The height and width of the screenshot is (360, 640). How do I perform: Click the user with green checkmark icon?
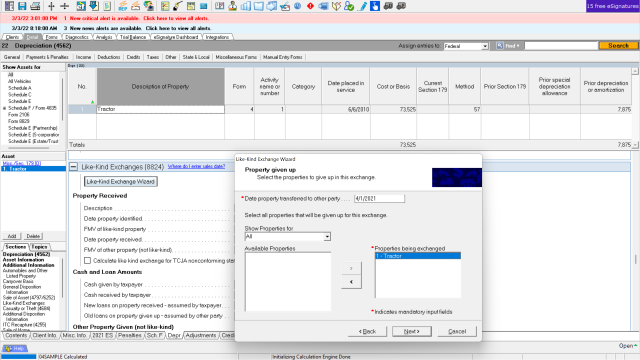click(x=349, y=6)
